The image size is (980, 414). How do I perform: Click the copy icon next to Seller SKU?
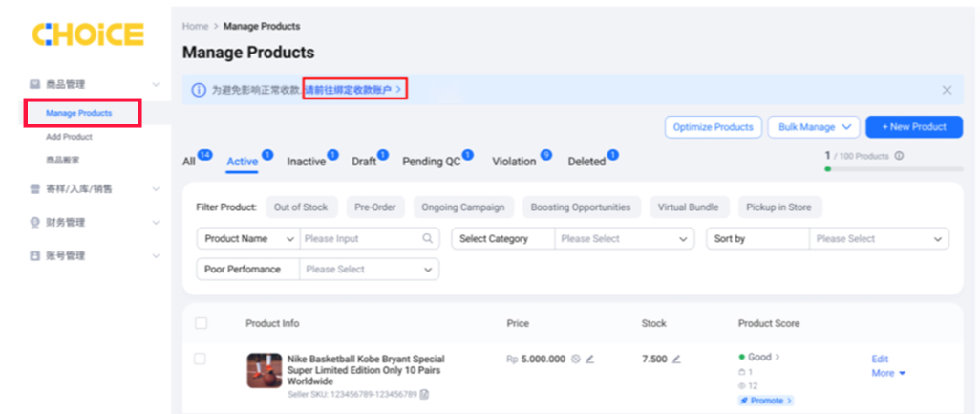[x=425, y=394]
